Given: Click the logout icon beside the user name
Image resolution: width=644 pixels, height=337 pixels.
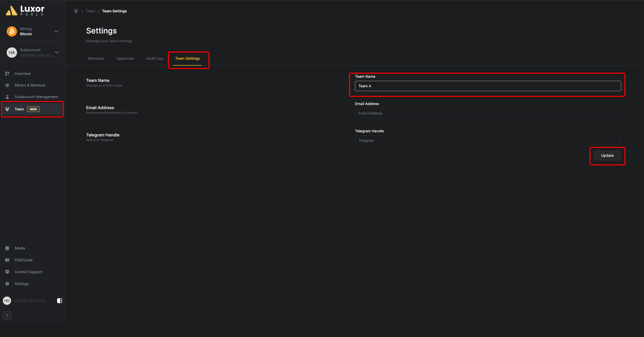Looking at the screenshot, I should click(x=59, y=301).
